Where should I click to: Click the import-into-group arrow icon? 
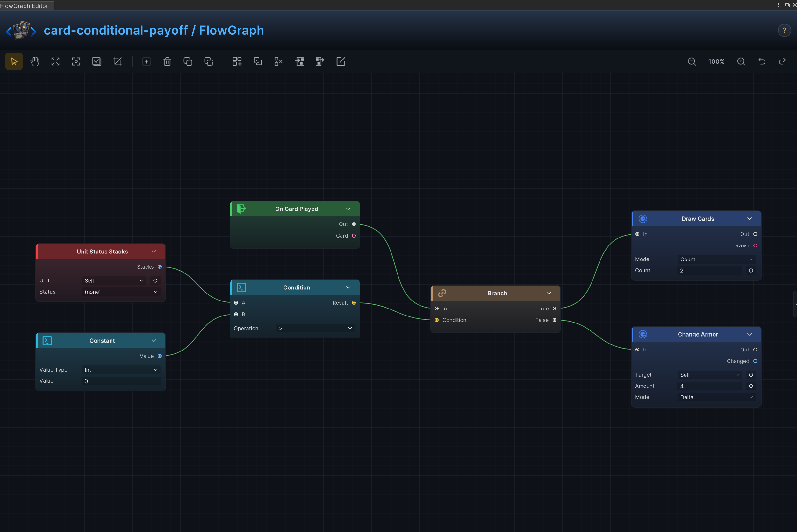tap(299, 61)
